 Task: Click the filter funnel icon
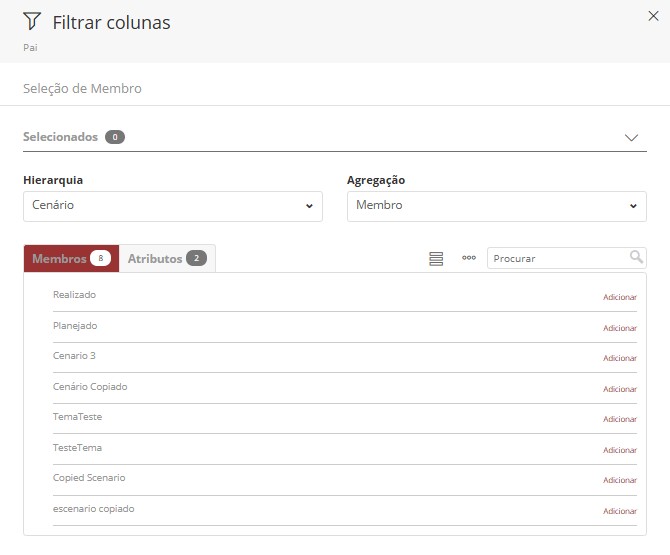pyautogui.click(x=32, y=22)
